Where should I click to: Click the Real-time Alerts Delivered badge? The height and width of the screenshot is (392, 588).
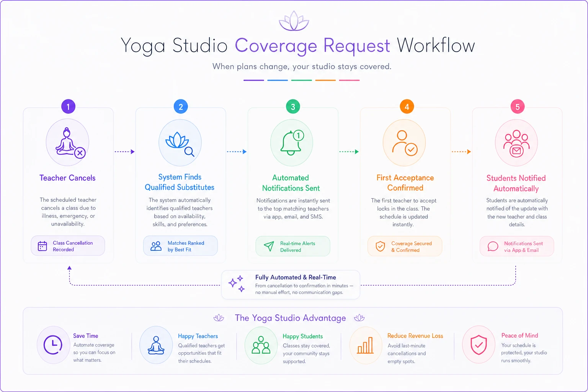point(293,246)
